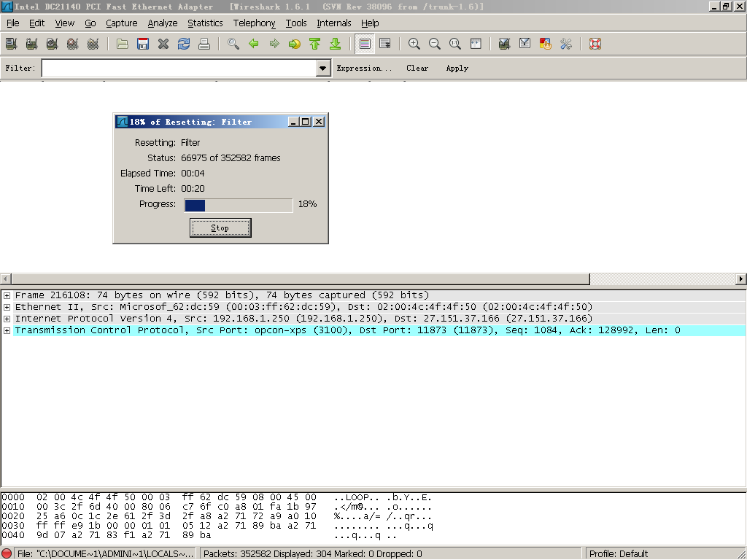Select the Ethernet II detail row
Viewport: 747px width, 560px height.
(x=379, y=307)
